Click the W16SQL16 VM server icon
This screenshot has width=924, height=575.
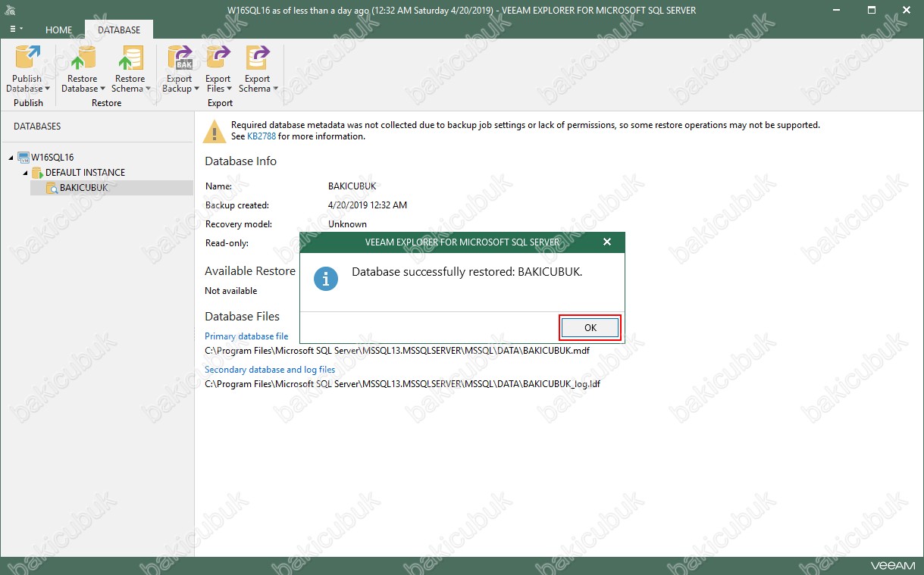[x=23, y=158]
